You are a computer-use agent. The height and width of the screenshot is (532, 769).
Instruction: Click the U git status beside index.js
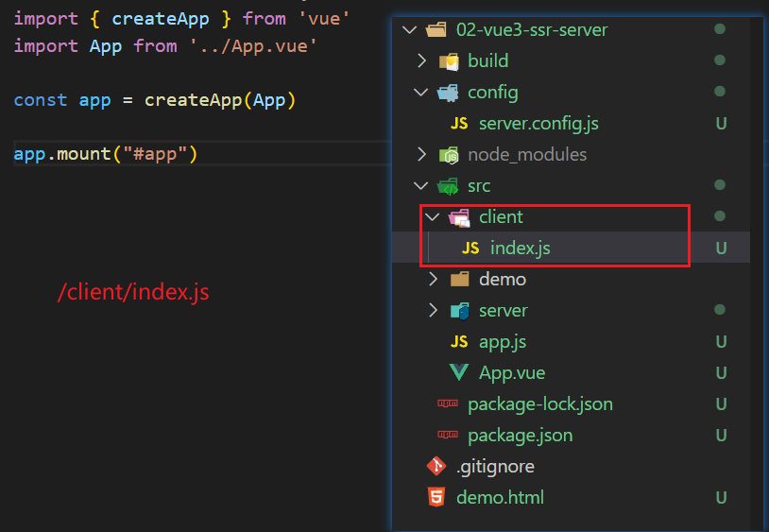pyautogui.click(x=721, y=249)
